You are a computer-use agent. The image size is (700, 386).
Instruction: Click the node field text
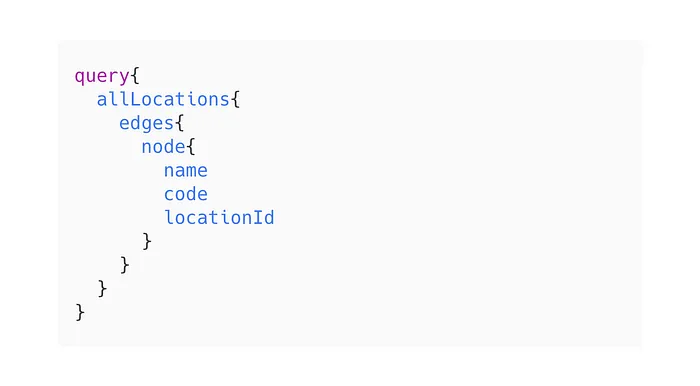(163, 147)
